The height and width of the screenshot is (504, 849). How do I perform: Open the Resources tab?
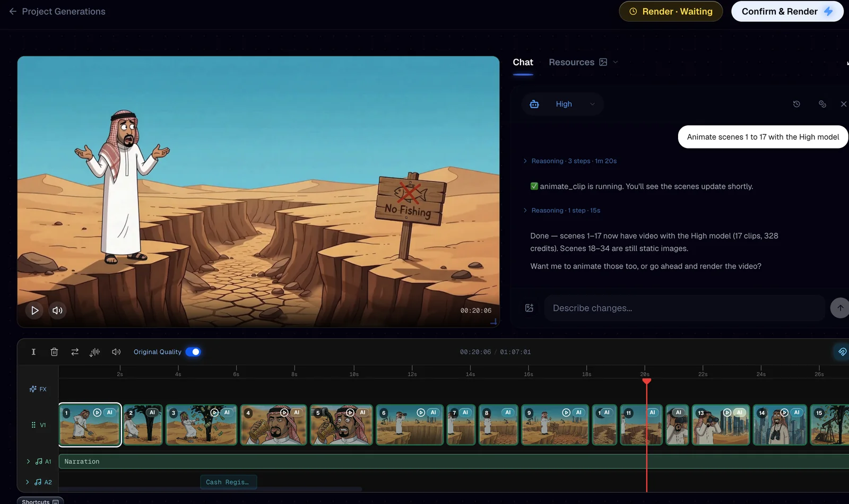coord(571,62)
